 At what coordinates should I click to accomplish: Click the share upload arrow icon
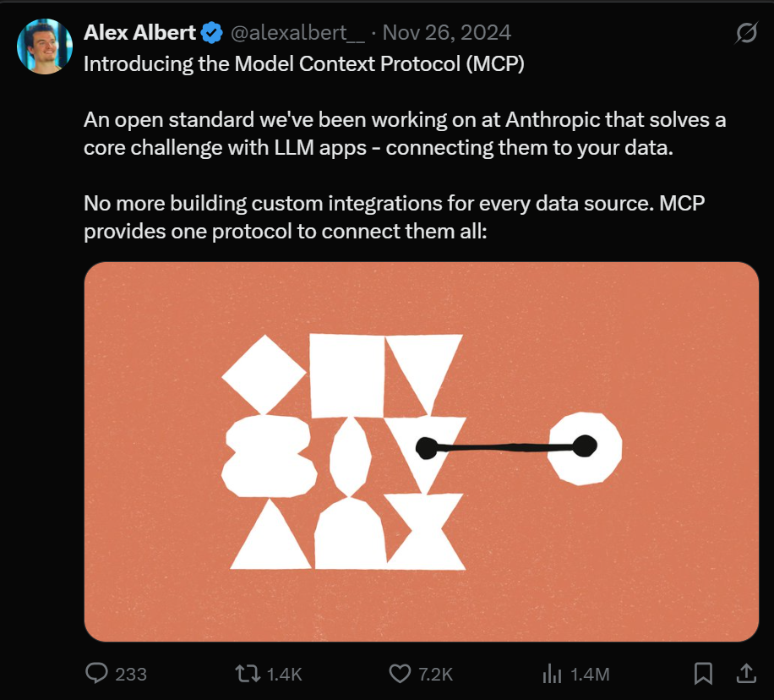[746, 673]
